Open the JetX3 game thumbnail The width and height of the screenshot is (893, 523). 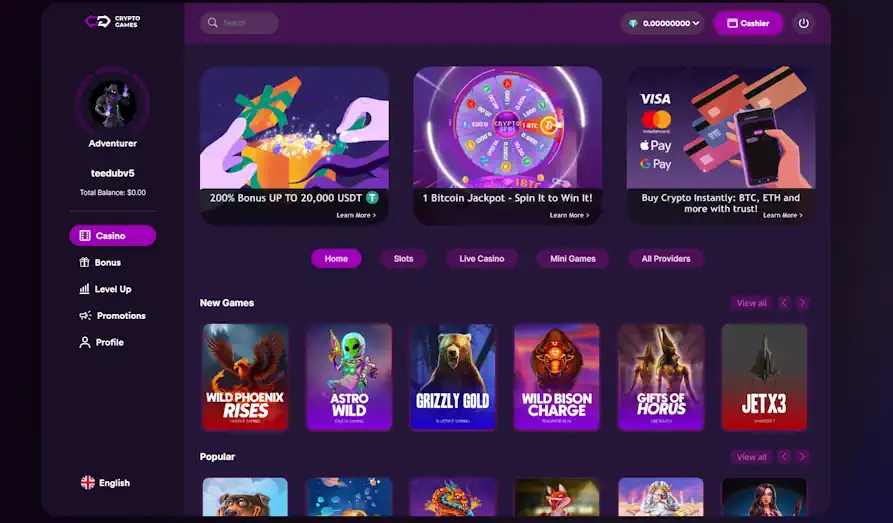tap(764, 377)
